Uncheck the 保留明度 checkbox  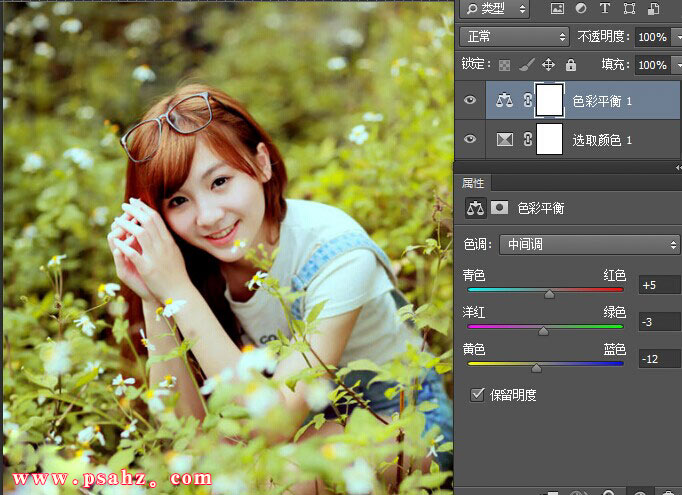(477, 395)
